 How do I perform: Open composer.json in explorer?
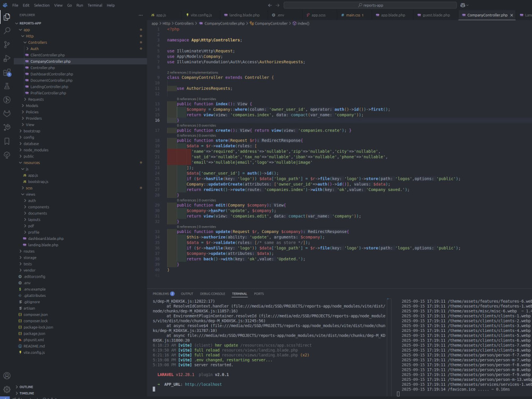click(x=36, y=314)
